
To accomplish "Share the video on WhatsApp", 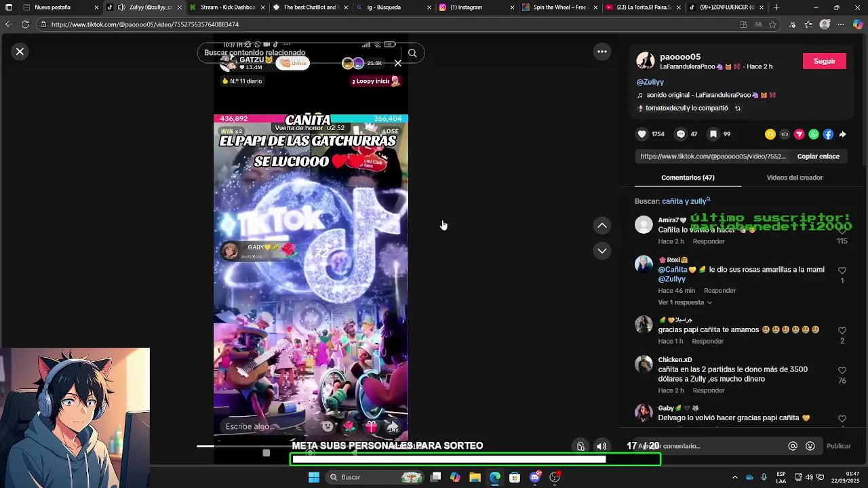I will tap(814, 134).
